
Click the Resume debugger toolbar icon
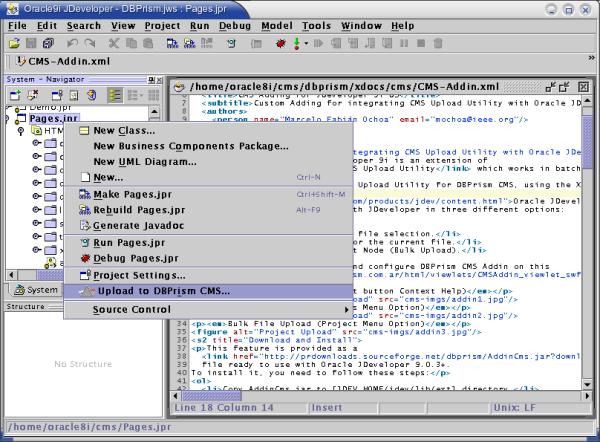[x=318, y=43]
